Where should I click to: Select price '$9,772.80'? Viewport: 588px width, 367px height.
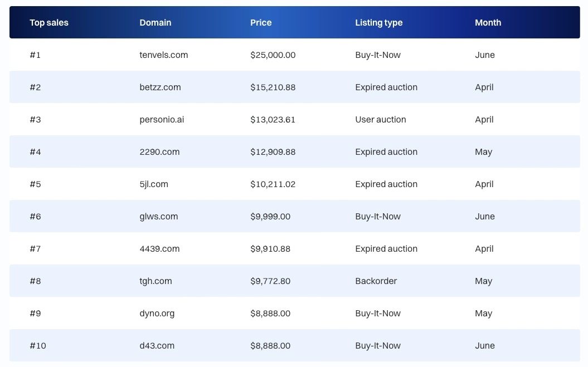coord(270,281)
